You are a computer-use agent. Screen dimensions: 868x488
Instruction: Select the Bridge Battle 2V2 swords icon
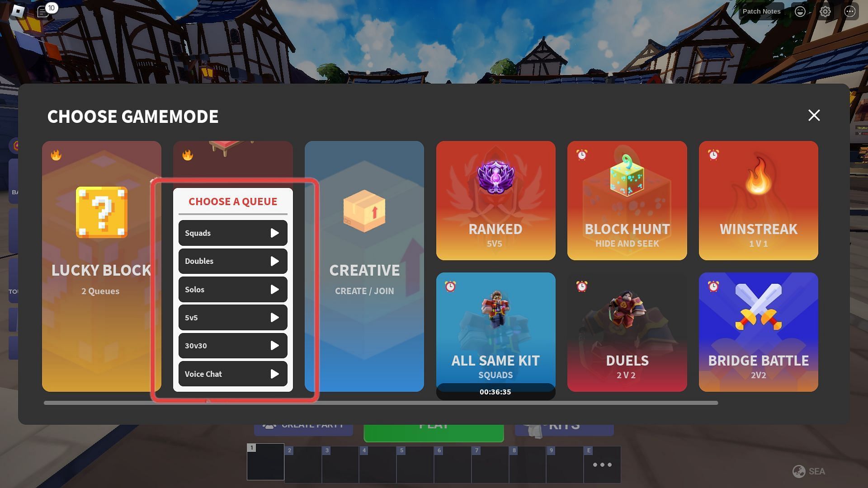tap(758, 310)
